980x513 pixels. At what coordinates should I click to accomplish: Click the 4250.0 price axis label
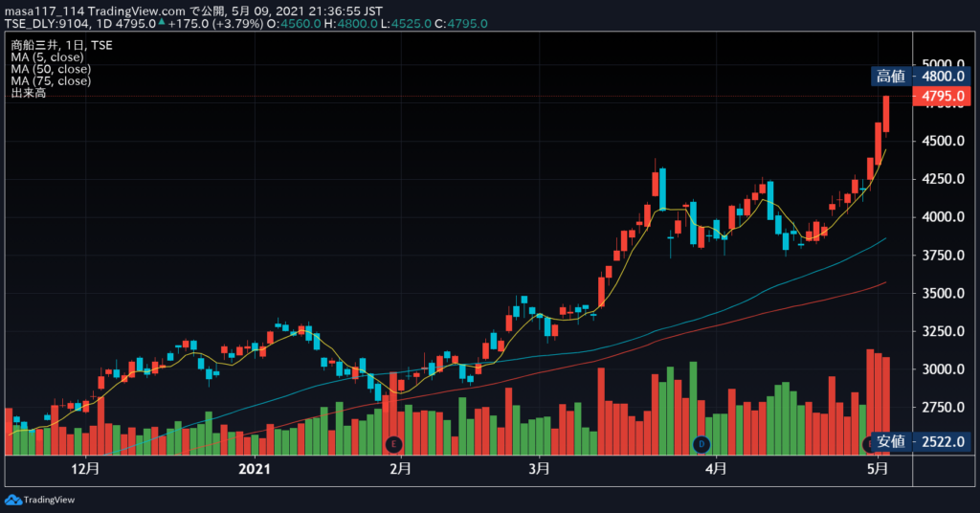point(943,179)
